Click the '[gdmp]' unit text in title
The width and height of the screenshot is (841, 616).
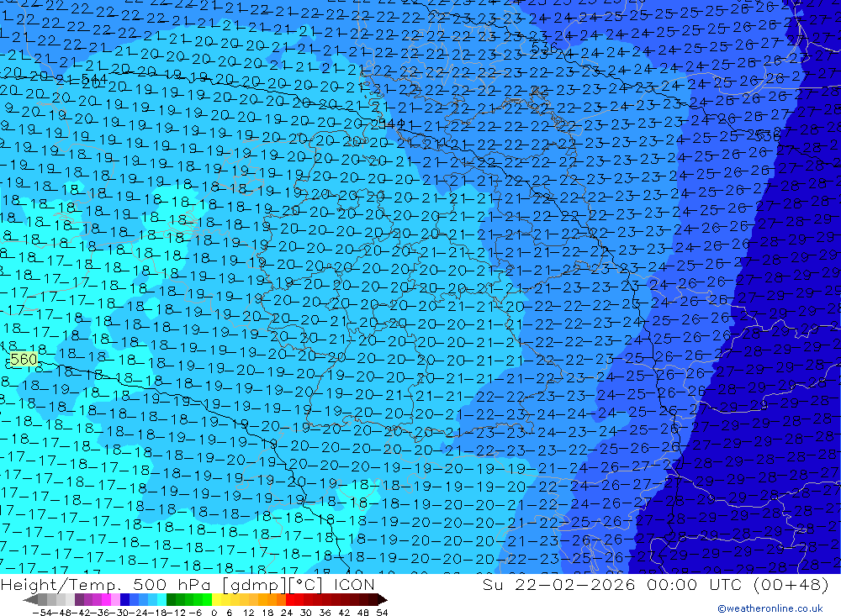(x=254, y=584)
